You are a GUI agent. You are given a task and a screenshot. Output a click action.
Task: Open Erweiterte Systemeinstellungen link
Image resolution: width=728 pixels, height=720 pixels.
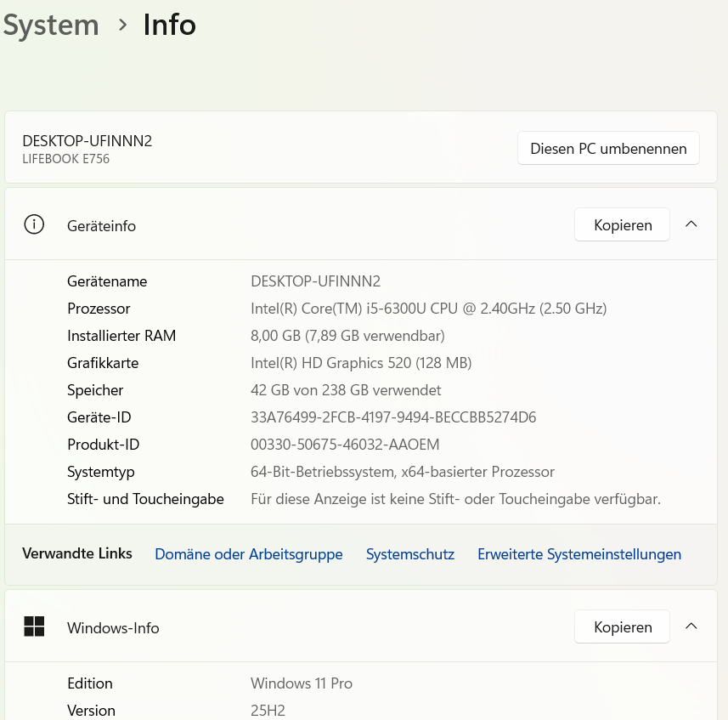point(579,554)
